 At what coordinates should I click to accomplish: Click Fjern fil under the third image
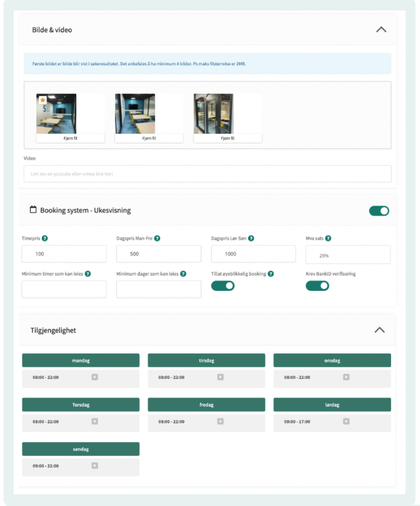[x=227, y=139]
